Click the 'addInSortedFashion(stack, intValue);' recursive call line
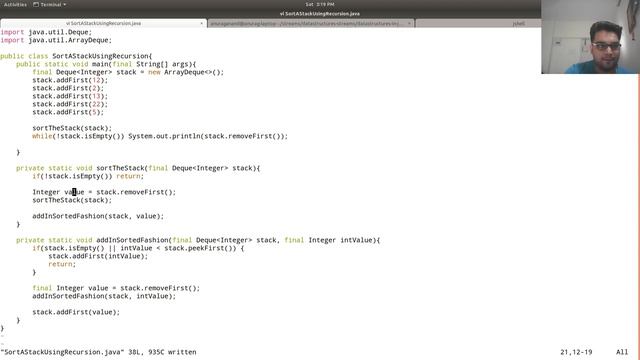 (x=104, y=296)
